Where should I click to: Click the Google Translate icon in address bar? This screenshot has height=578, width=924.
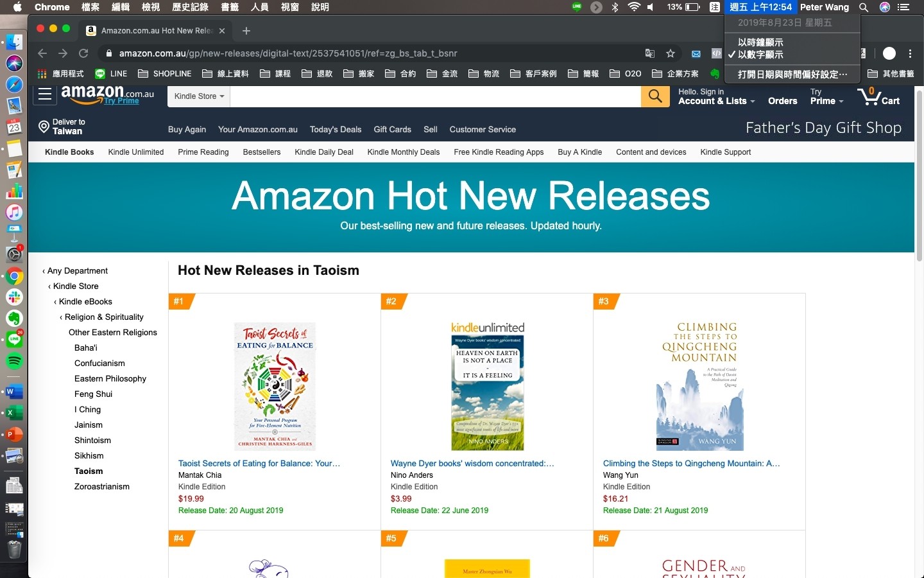point(650,53)
